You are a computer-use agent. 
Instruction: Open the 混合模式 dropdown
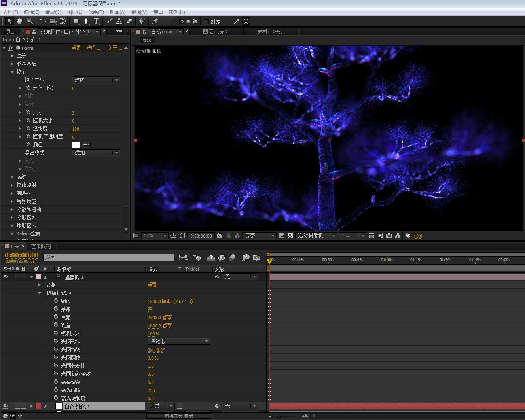coord(96,153)
